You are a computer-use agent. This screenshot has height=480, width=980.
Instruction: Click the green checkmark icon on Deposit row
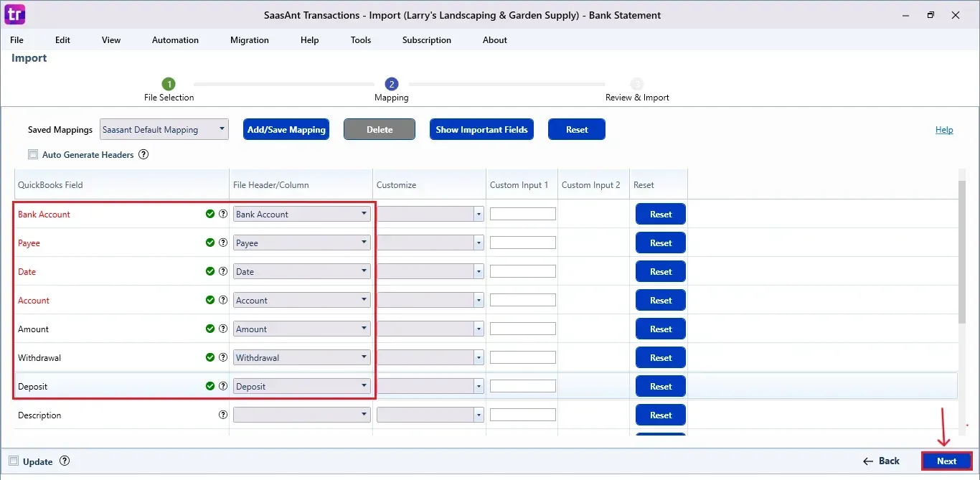tap(210, 386)
